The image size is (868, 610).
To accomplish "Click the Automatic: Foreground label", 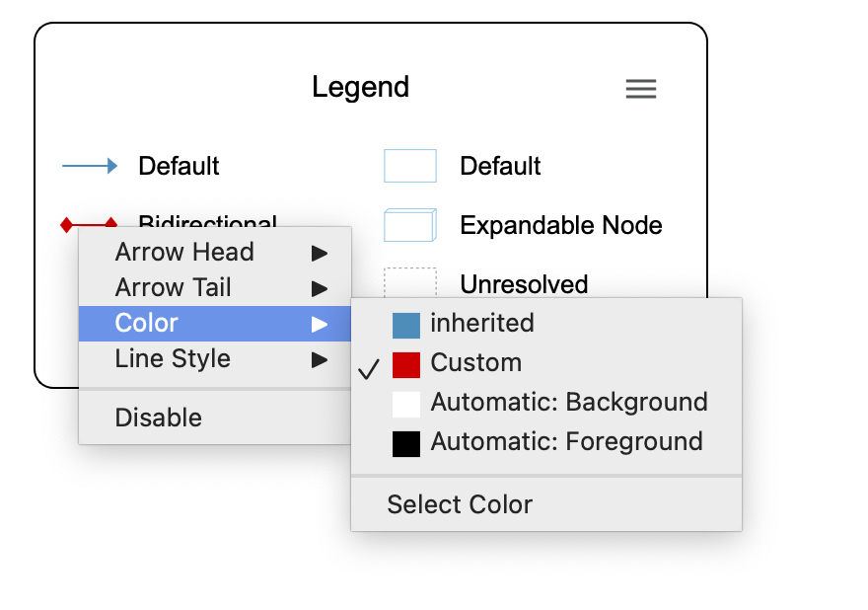I will point(566,441).
